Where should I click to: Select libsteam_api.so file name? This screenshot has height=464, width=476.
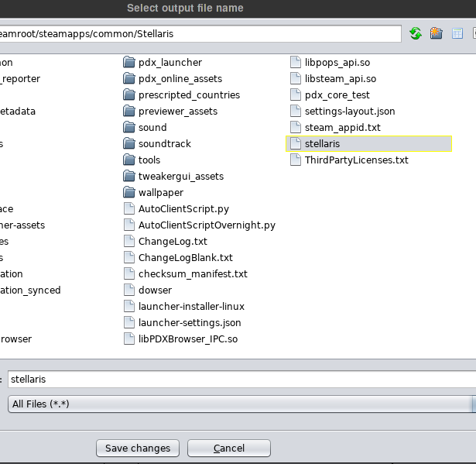click(x=341, y=79)
